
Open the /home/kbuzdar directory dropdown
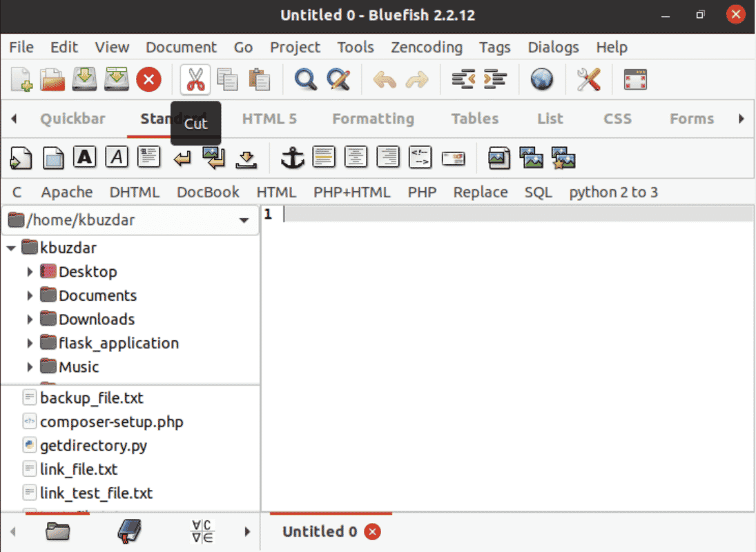(x=130, y=220)
